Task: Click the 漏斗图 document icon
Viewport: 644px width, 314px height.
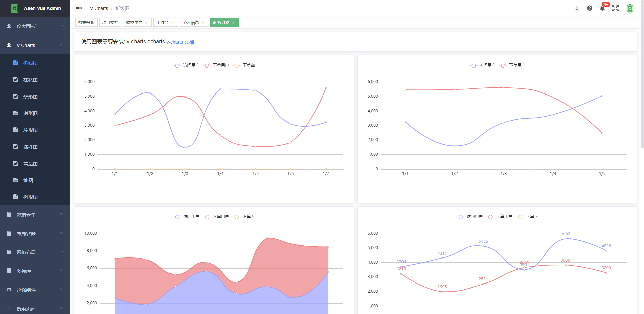Action: click(16, 146)
